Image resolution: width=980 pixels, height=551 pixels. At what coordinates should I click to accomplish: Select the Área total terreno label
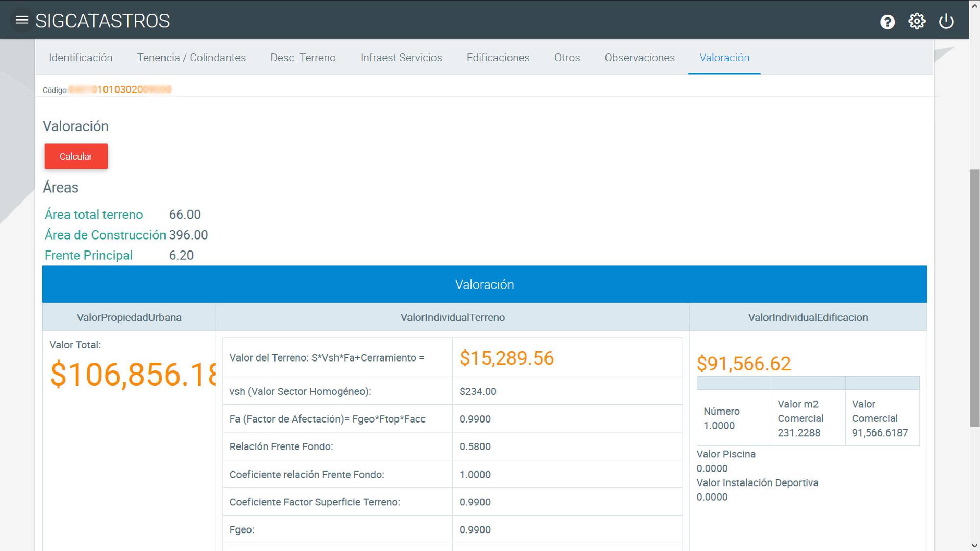coord(94,215)
